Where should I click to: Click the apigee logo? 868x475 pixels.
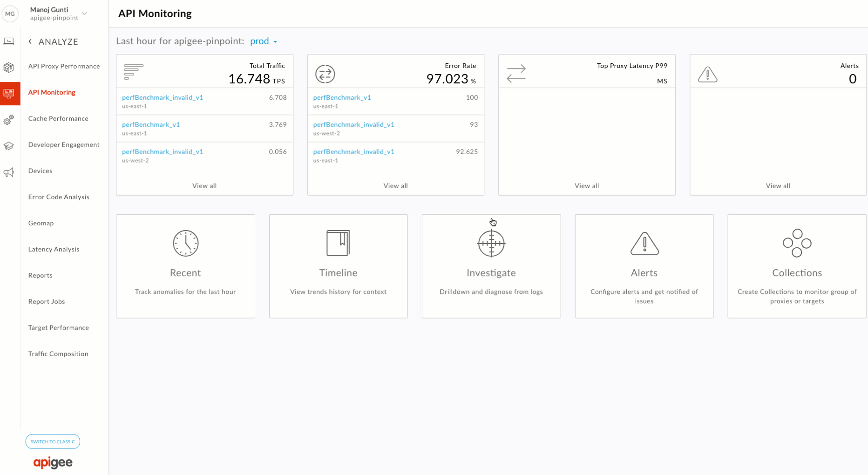pyautogui.click(x=53, y=462)
